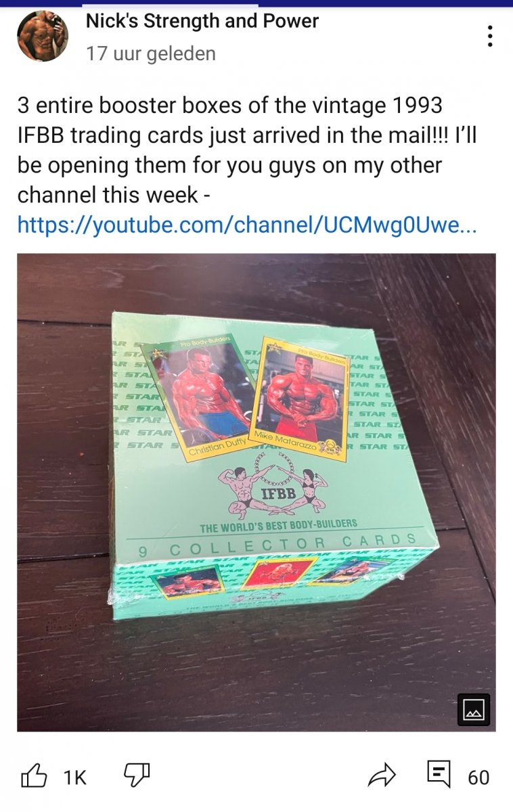Open Nick's Strength and Power channel name
Image resolution: width=513 pixels, height=812 pixels.
[x=202, y=21]
